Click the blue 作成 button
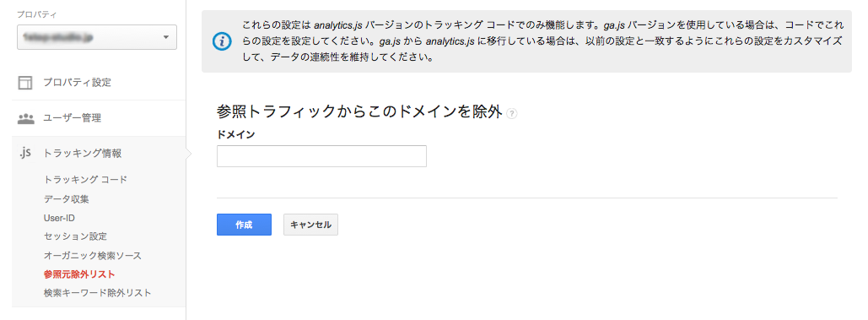The width and height of the screenshot is (868, 320). tap(244, 225)
